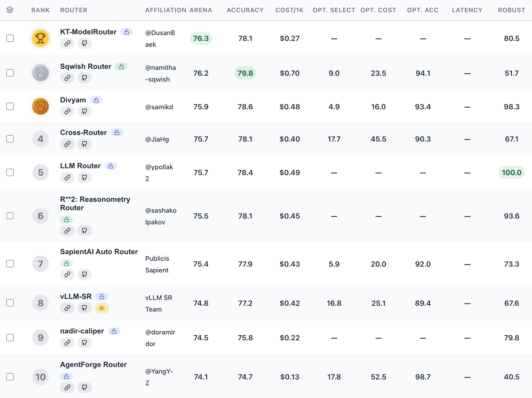532x398 pixels.
Task: Open the GitHub icon for KT-ModelRouter
Action: [84, 43]
